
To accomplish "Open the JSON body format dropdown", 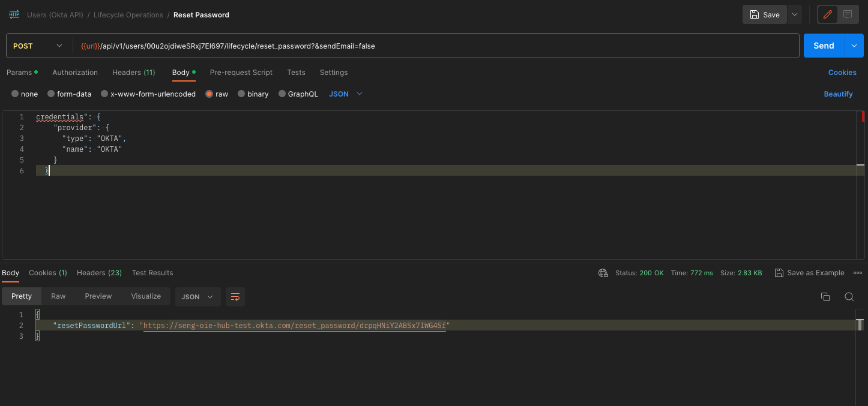I will point(345,94).
